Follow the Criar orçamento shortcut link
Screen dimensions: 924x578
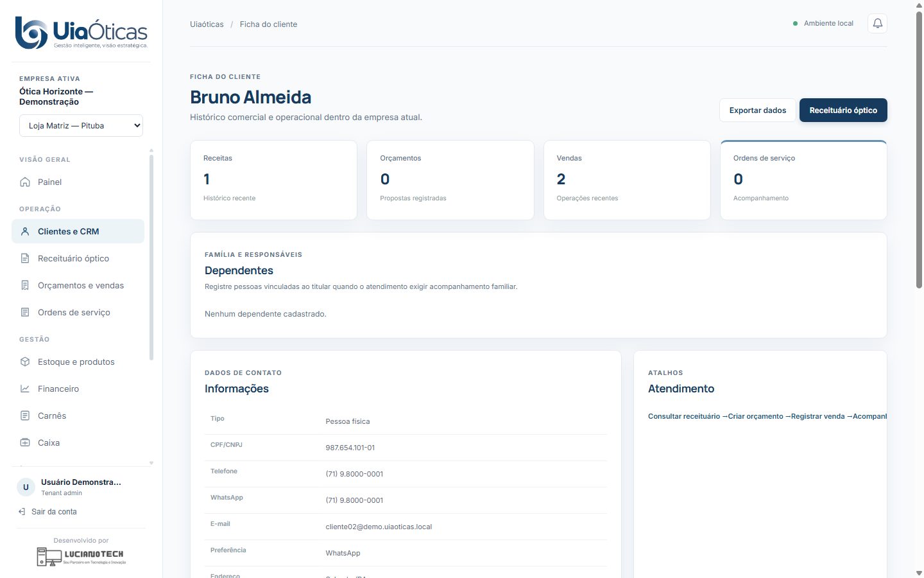coord(759,416)
